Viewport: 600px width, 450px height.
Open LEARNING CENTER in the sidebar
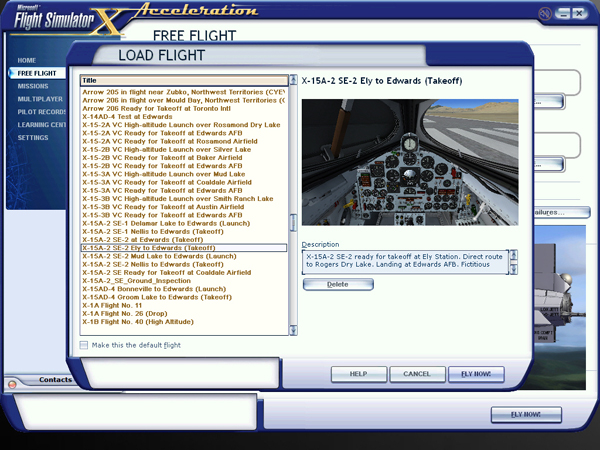coord(41,125)
